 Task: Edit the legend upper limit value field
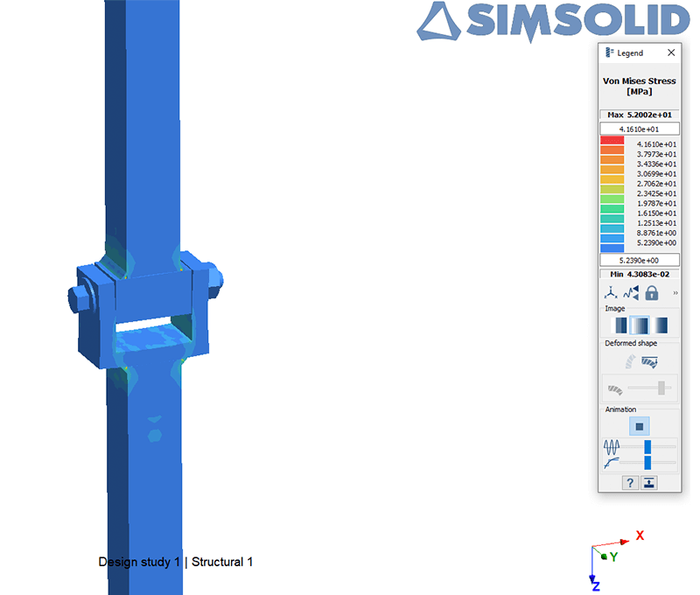click(639, 129)
